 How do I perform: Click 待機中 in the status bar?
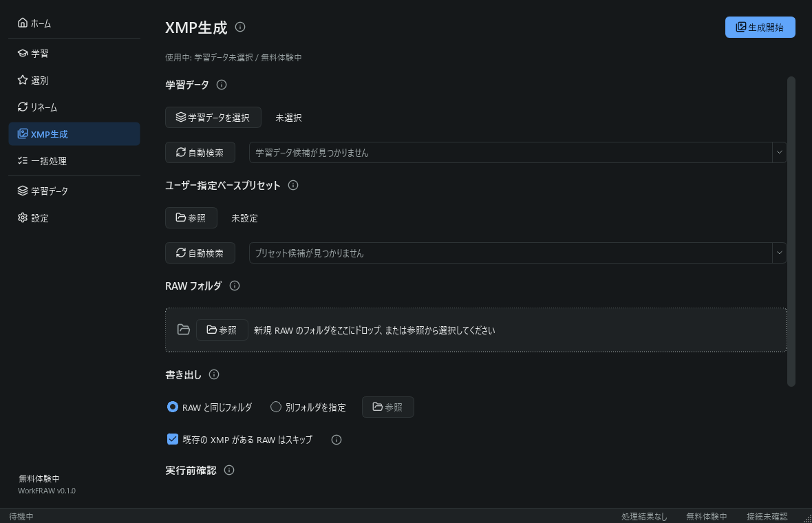(21, 516)
